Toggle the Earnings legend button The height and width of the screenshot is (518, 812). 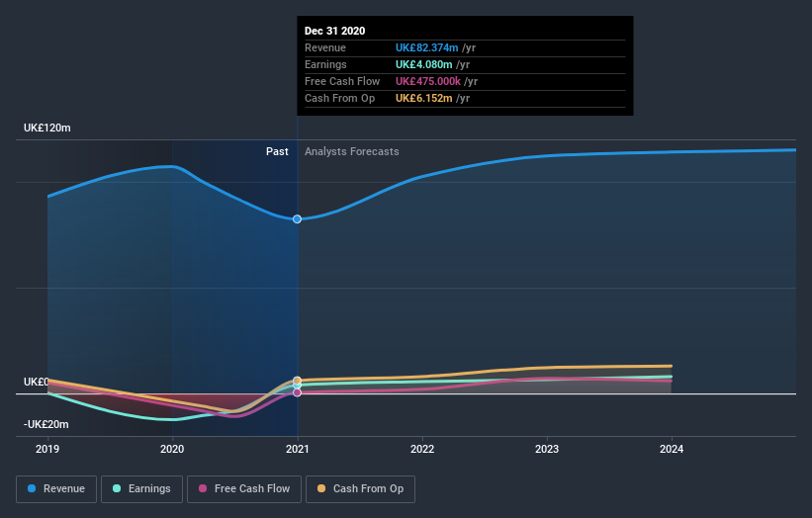(x=141, y=489)
